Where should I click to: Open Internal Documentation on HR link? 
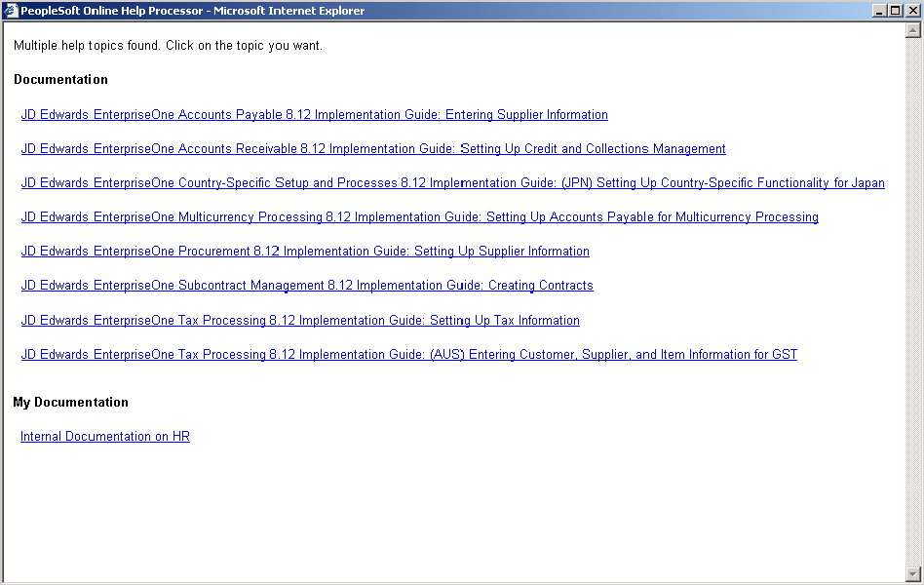[x=105, y=437]
